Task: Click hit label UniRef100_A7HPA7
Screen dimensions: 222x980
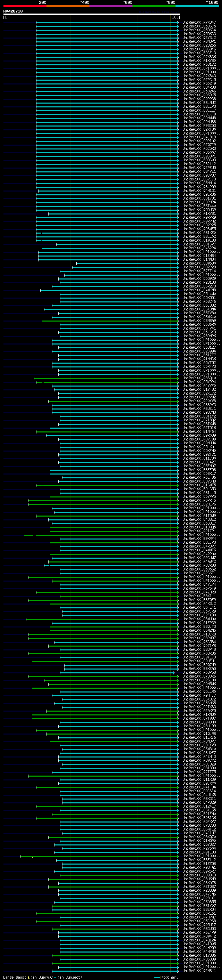Action: pos(199,917)
